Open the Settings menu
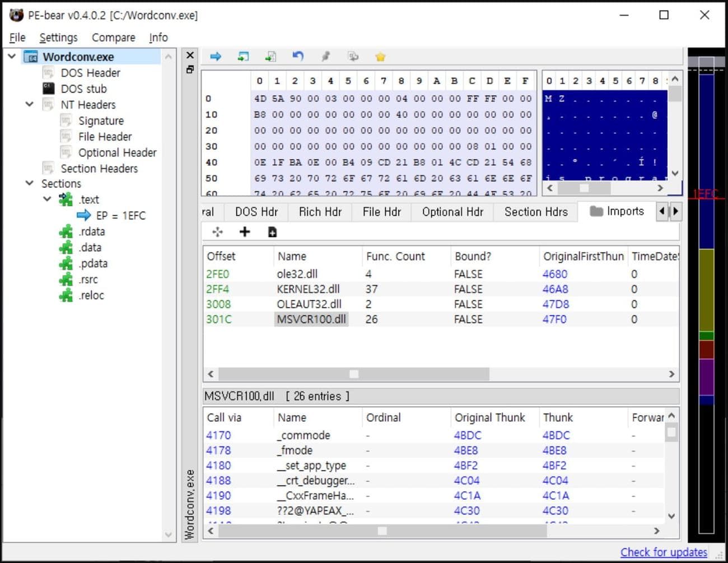The image size is (728, 563). (58, 37)
